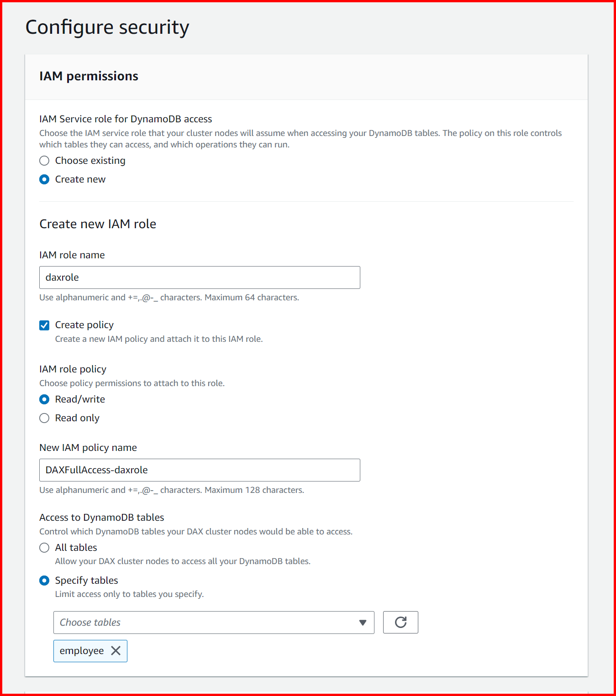
Task: Enable Read/write policy permissions
Action: point(44,399)
